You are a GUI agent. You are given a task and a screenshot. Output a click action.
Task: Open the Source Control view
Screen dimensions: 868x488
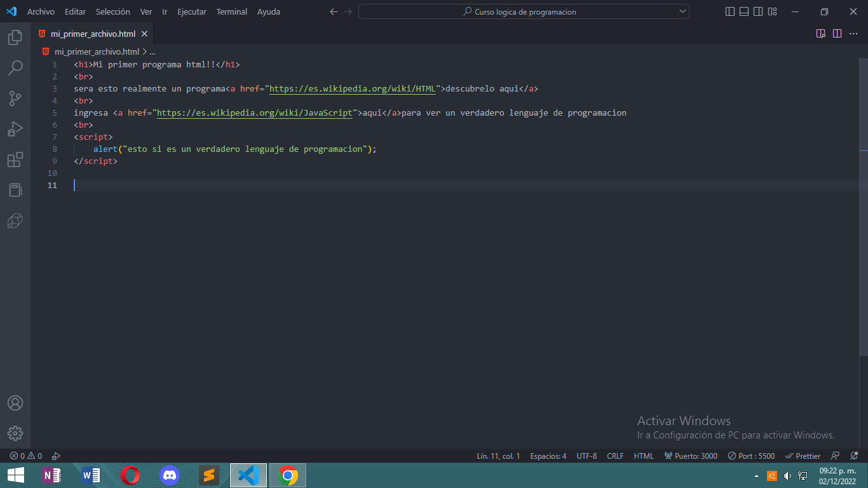[15, 98]
